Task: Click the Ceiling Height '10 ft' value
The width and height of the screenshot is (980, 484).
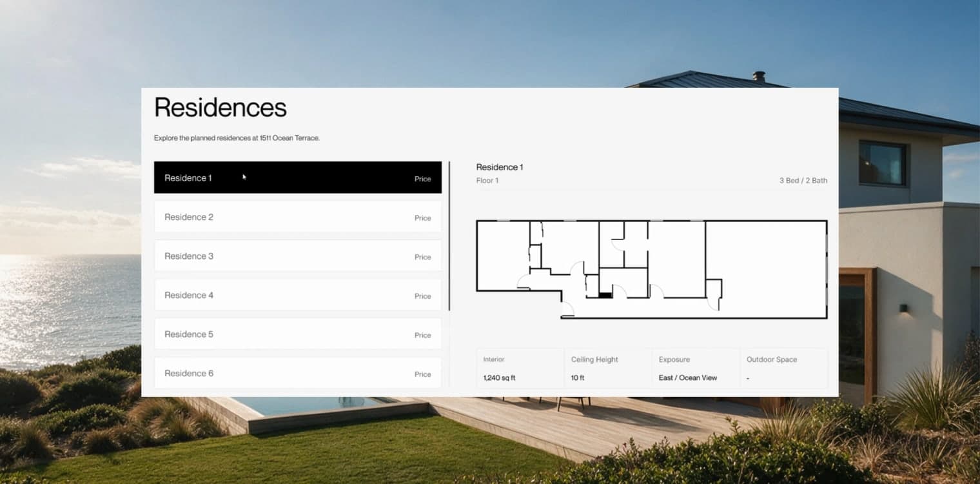Action: click(x=578, y=378)
